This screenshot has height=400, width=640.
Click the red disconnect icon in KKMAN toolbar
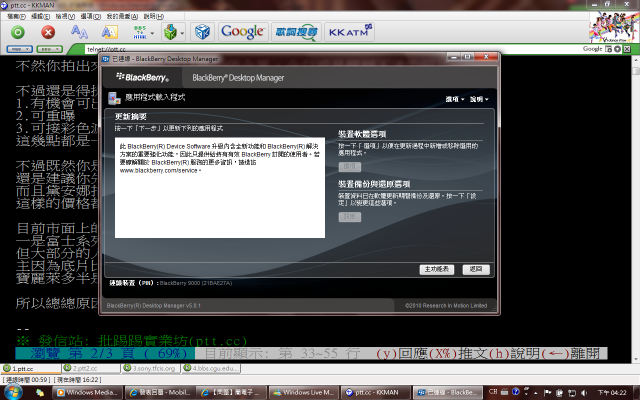(x=48, y=32)
